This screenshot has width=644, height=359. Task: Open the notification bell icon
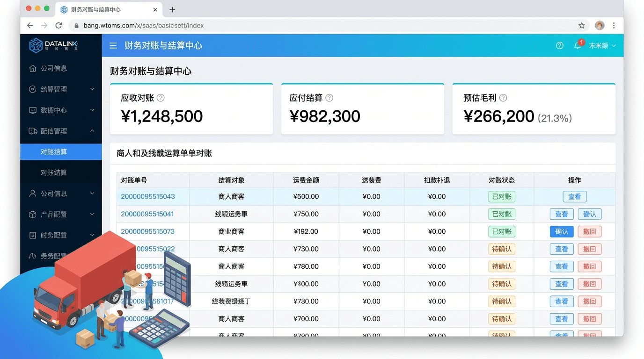(x=578, y=46)
